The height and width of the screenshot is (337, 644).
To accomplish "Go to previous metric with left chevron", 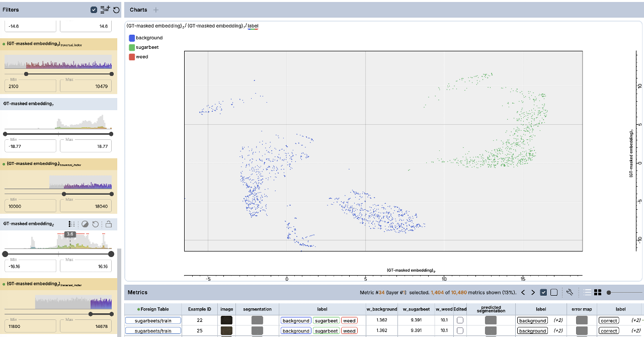I will tap(523, 292).
